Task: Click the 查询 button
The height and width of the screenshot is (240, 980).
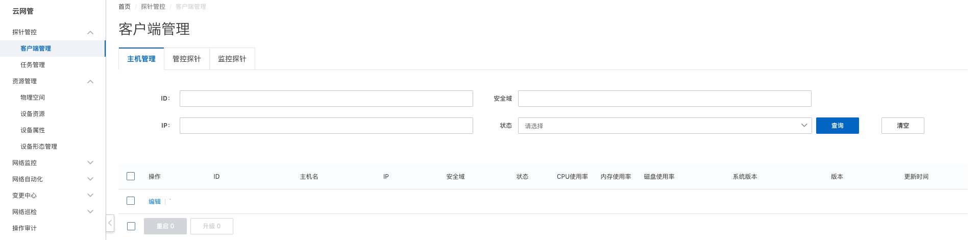Action: tap(838, 126)
